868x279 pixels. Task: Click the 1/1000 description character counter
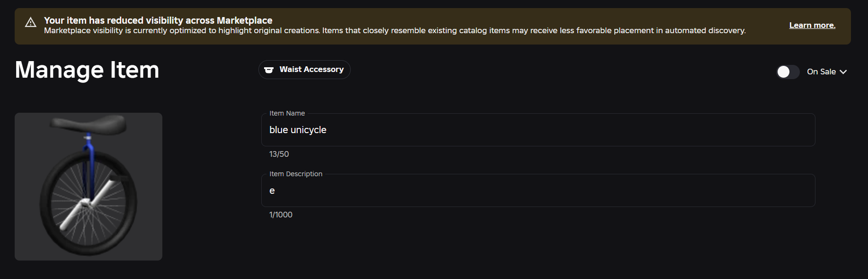281,215
